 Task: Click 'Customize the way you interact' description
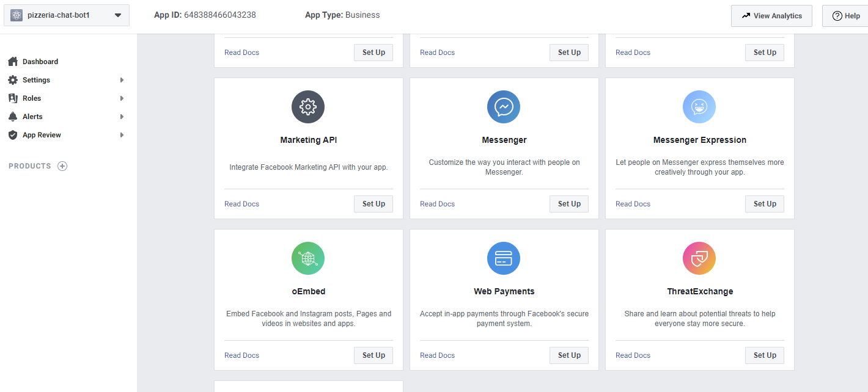pos(504,167)
